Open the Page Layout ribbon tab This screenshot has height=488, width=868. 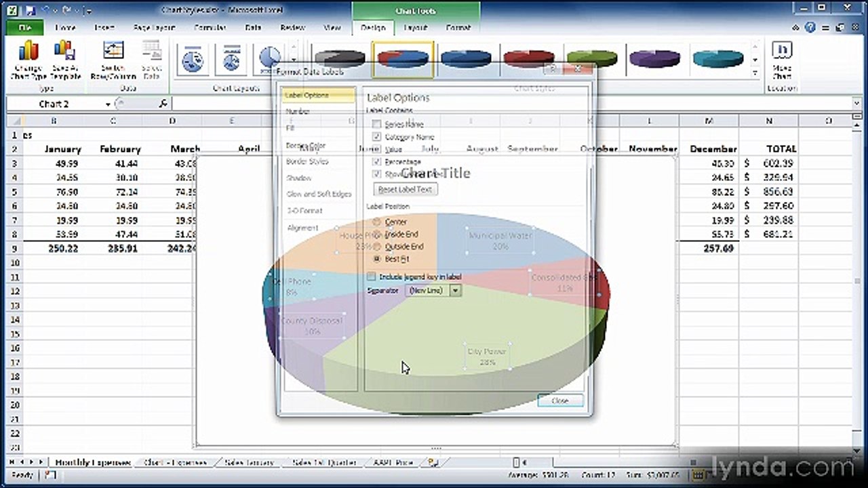[154, 28]
